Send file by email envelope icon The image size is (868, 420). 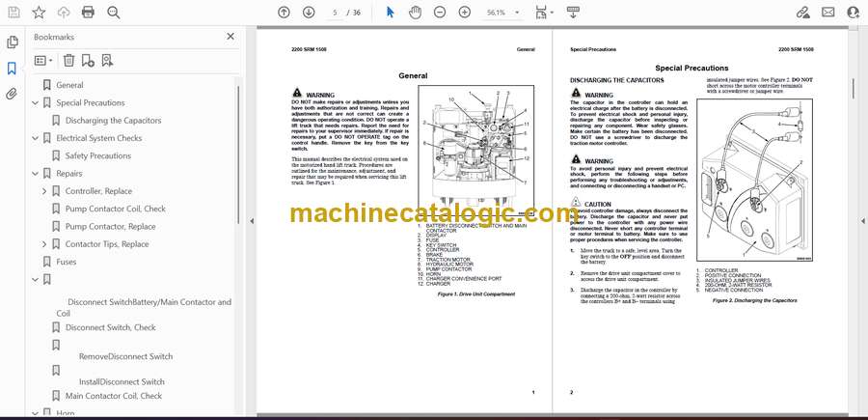coord(828,13)
